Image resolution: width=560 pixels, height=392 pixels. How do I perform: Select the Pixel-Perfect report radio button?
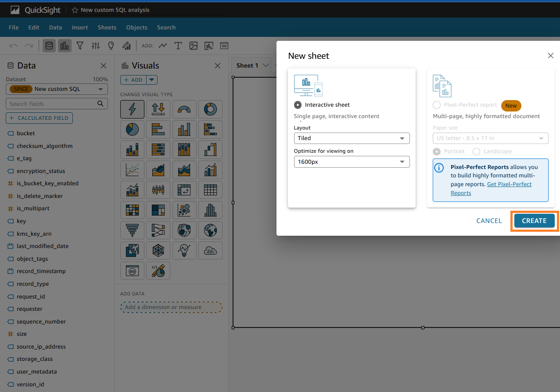coord(437,105)
